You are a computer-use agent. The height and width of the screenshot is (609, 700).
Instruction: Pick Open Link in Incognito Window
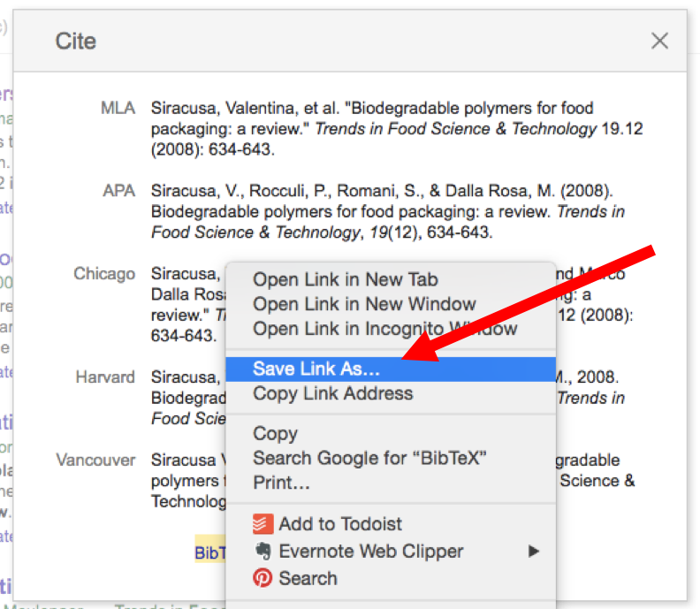click(384, 329)
